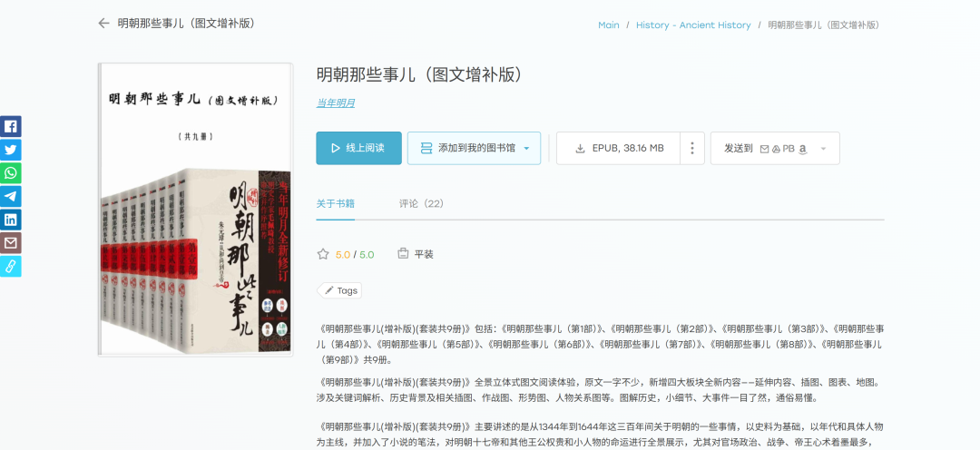Go to Main in the breadcrumb
The image size is (980, 450).
coord(608,25)
